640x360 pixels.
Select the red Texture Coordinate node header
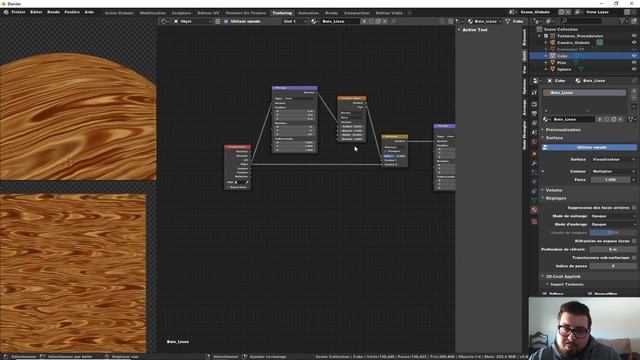[237, 147]
